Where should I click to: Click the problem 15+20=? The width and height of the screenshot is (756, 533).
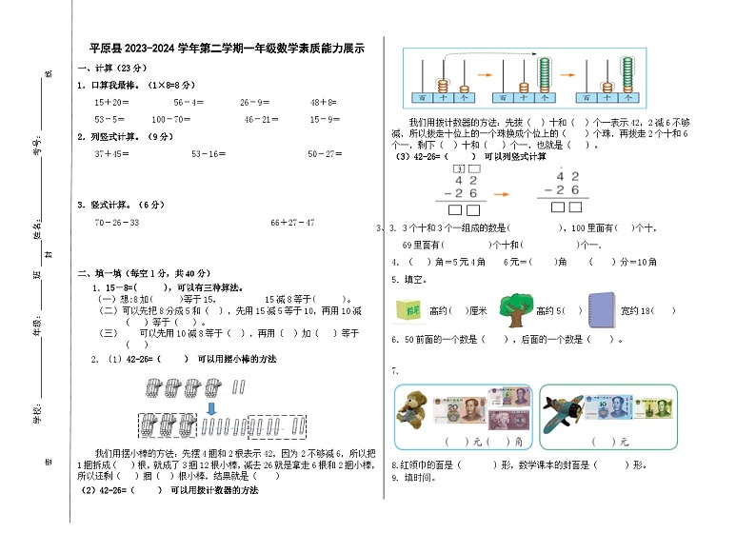tap(111, 102)
